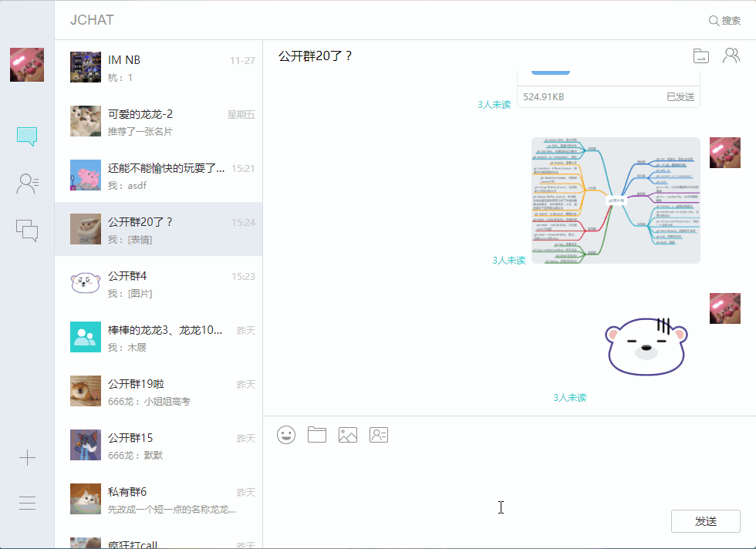Open the group members icon in chat header
The height and width of the screenshot is (549, 756).
coord(731,56)
